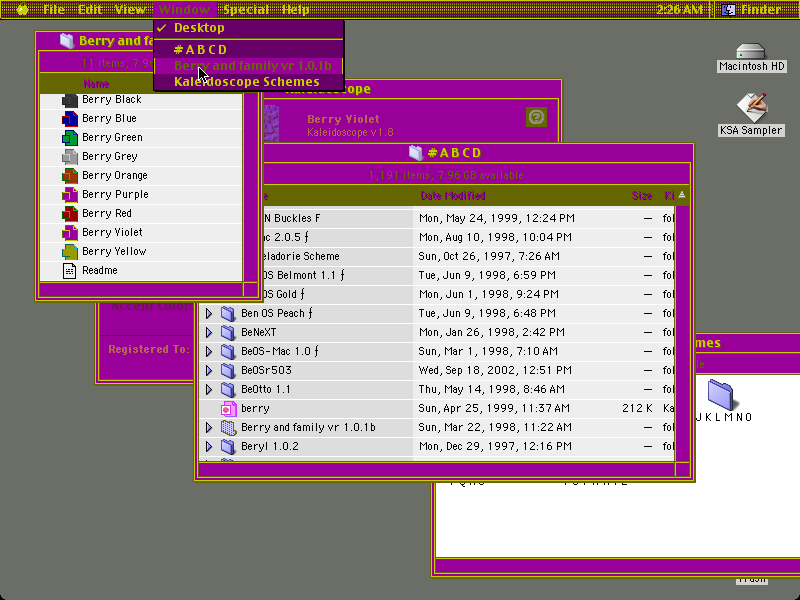
Task: Click the BeNeXT folder icon
Action: (x=228, y=333)
